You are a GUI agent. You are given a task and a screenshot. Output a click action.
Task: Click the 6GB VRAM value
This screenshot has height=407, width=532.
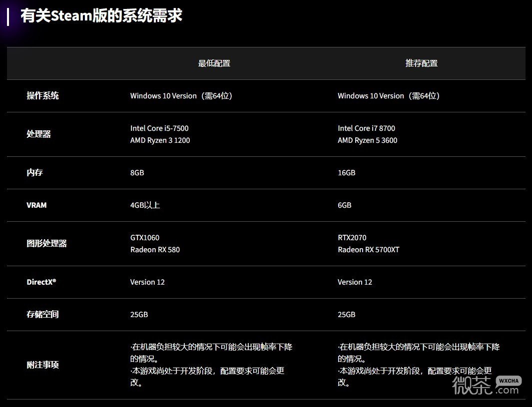(344, 205)
